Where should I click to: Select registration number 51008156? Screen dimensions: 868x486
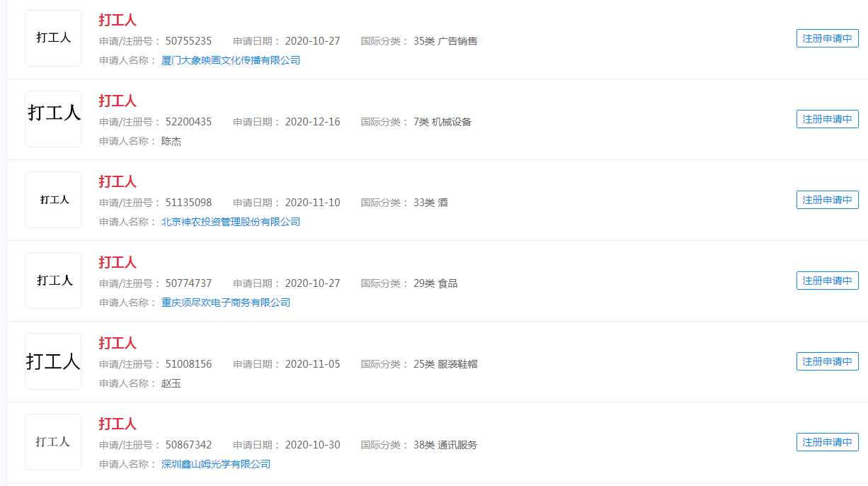tap(188, 364)
